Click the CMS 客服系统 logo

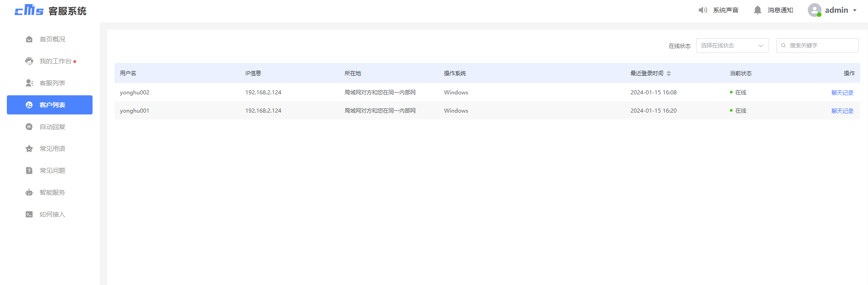(50, 10)
